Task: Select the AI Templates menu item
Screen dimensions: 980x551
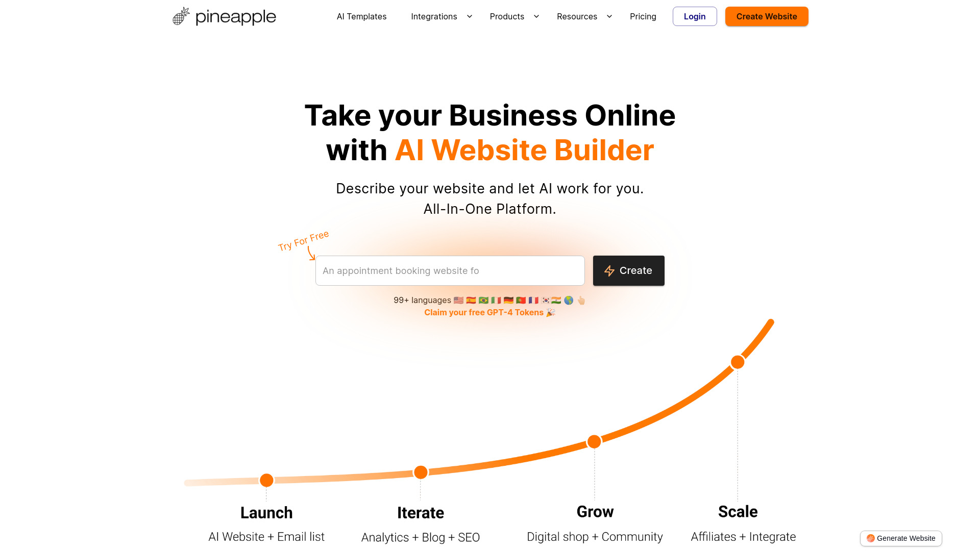Action: tap(361, 16)
